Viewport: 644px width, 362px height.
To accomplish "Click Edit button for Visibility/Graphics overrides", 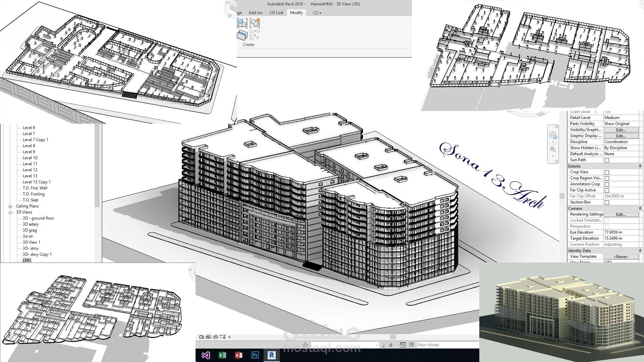I will tap(621, 130).
